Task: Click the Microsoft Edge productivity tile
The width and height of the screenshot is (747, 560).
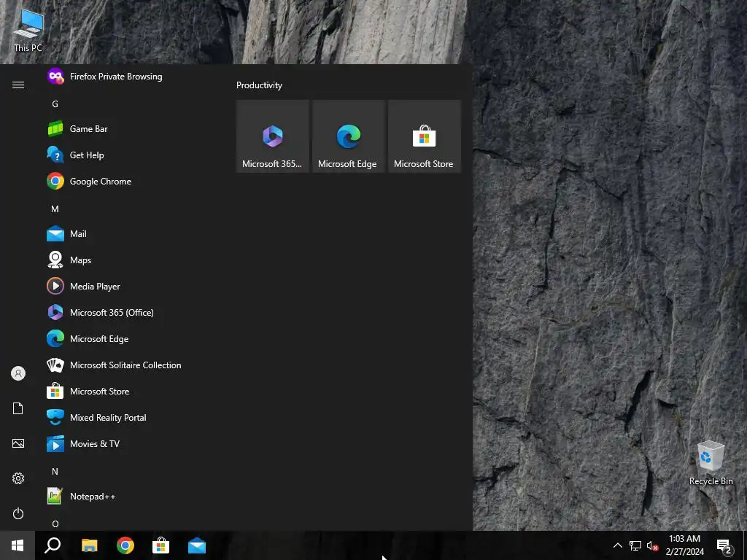Action: coord(349,136)
